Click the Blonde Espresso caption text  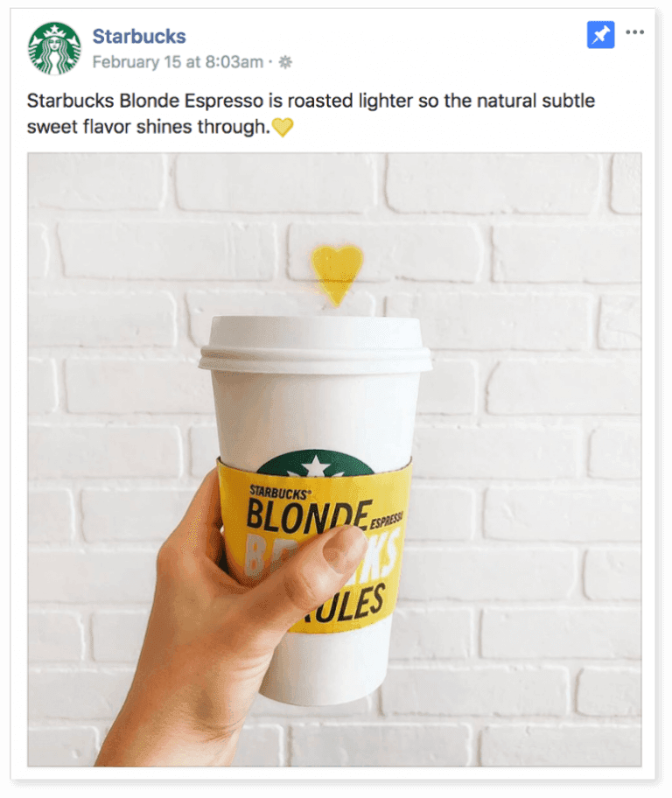pyautogui.click(x=311, y=114)
